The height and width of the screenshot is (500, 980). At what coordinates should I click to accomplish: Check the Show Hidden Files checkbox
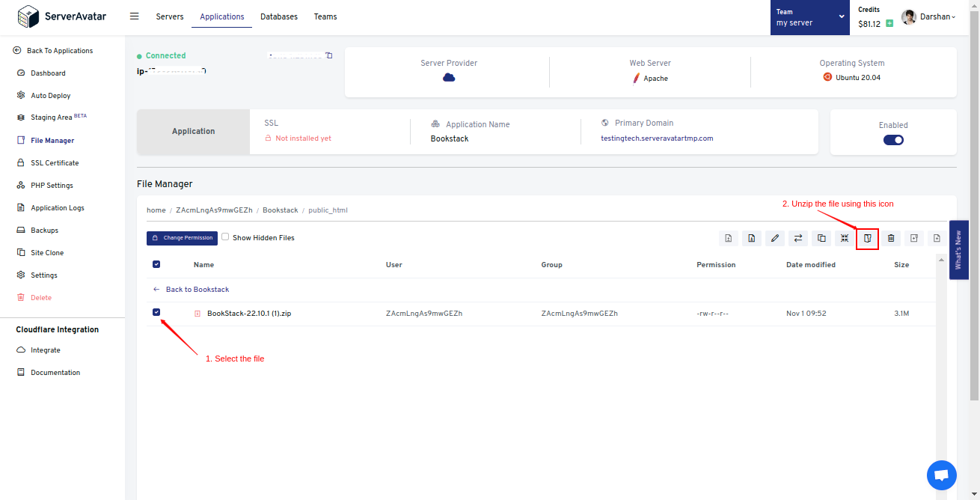(225, 237)
